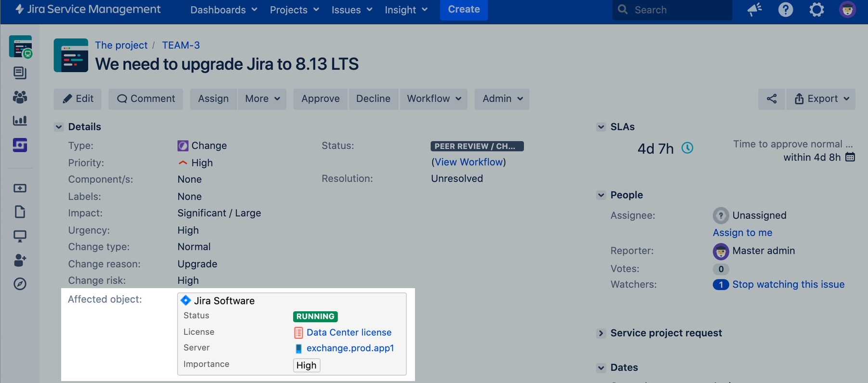Open the help question mark menu
This screenshot has height=383, width=868.
(x=785, y=10)
